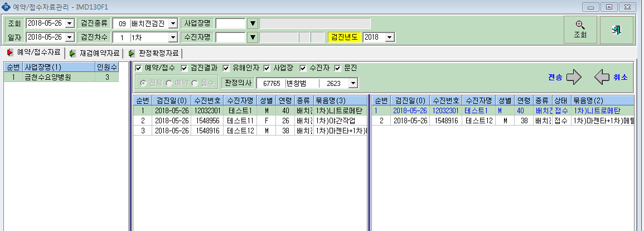Click the yellow 검진년도 label
644x231 pixels.
(x=344, y=37)
